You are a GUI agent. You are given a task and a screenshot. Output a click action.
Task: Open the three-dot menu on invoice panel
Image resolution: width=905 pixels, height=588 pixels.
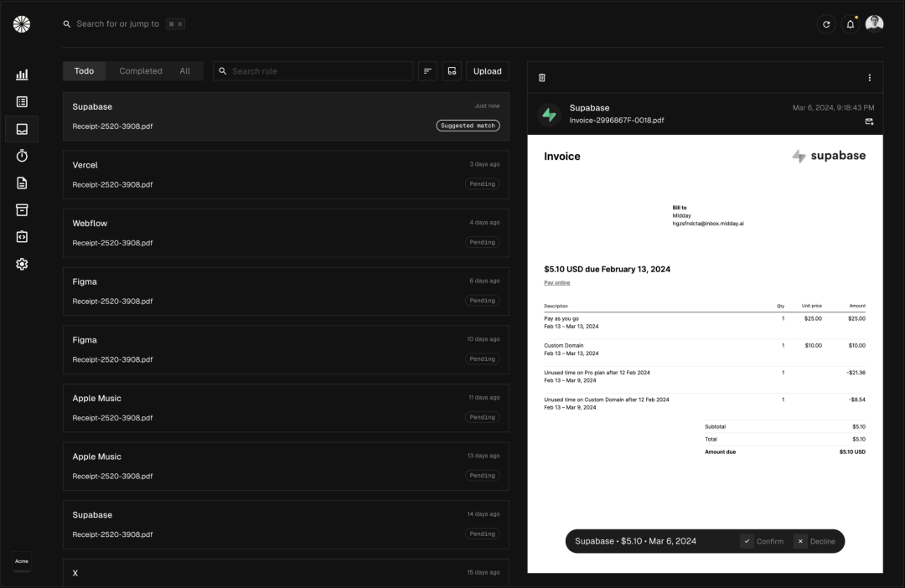point(869,76)
